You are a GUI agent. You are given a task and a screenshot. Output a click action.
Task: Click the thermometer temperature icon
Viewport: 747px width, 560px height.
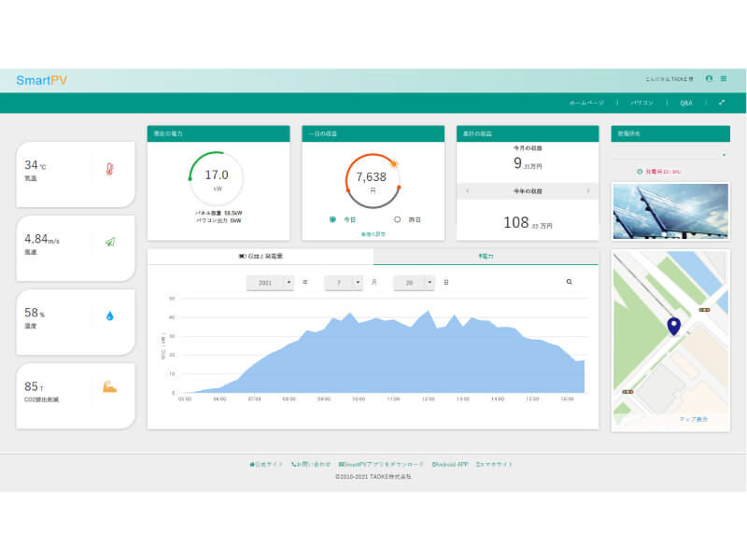pos(109,170)
